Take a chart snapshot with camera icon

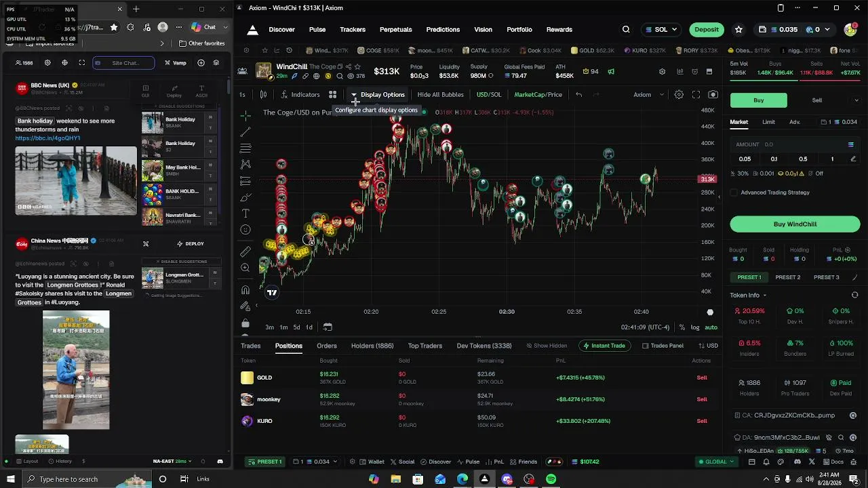tap(713, 95)
